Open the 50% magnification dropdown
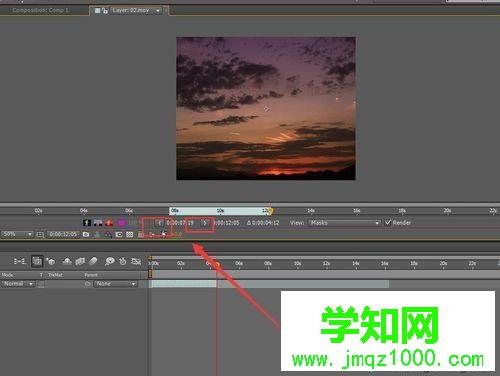500x376 pixels. (17, 234)
